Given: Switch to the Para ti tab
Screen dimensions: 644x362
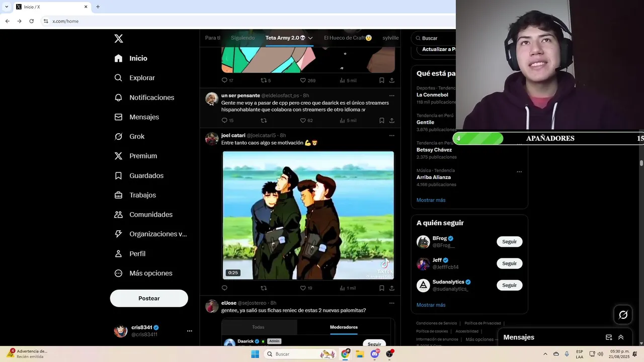Looking at the screenshot, I should click(213, 38).
